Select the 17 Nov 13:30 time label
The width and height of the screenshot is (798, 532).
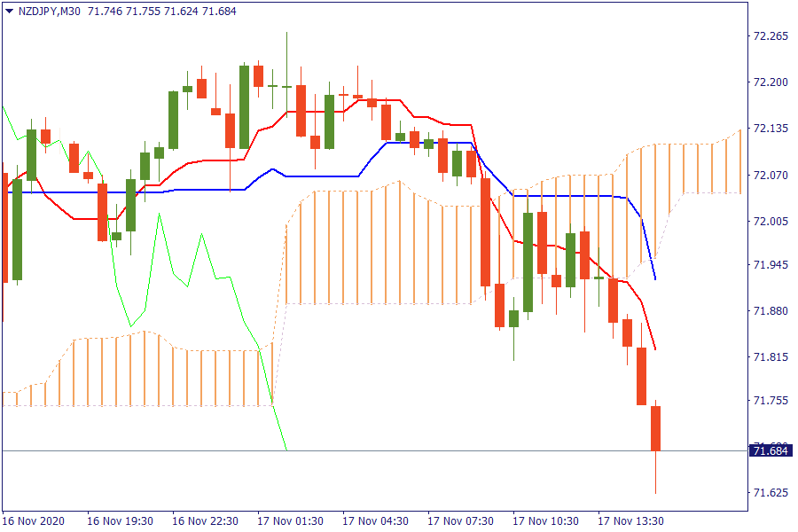click(x=631, y=520)
